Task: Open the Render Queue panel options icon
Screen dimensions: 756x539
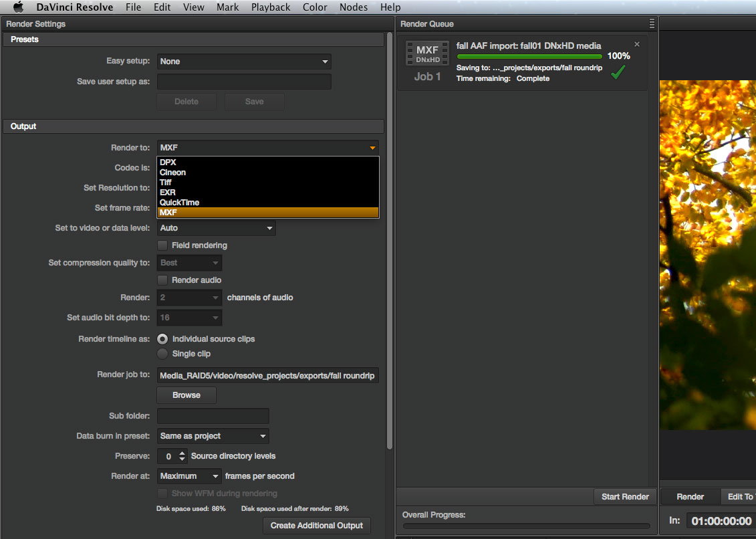Action: point(652,24)
